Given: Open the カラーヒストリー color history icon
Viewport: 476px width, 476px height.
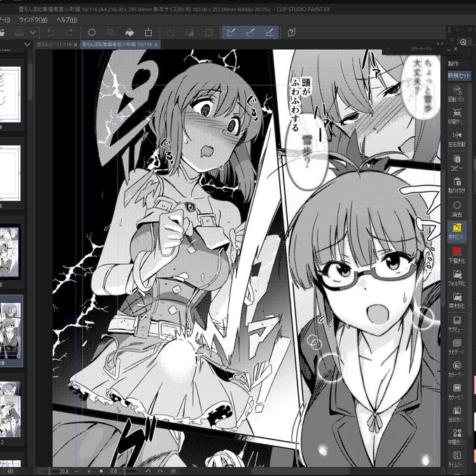Looking at the screenshot, I should (x=456, y=391).
